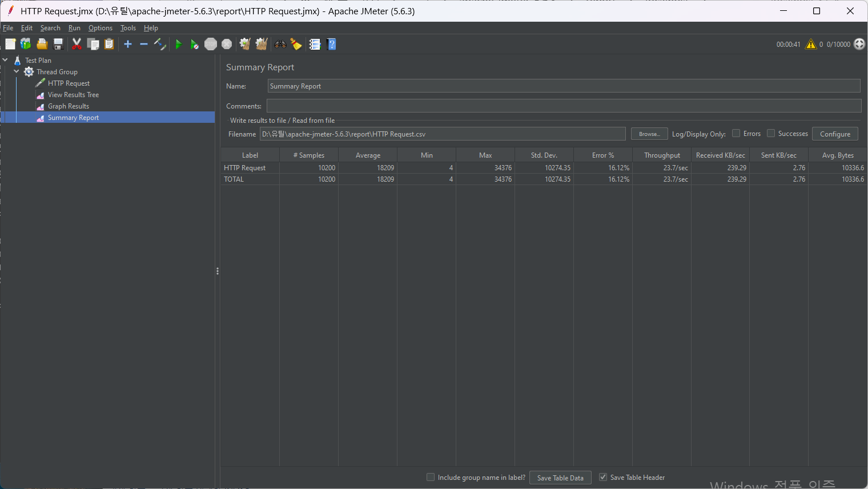
Task: Click the 0/10000 thread count indicator
Action: click(838, 45)
